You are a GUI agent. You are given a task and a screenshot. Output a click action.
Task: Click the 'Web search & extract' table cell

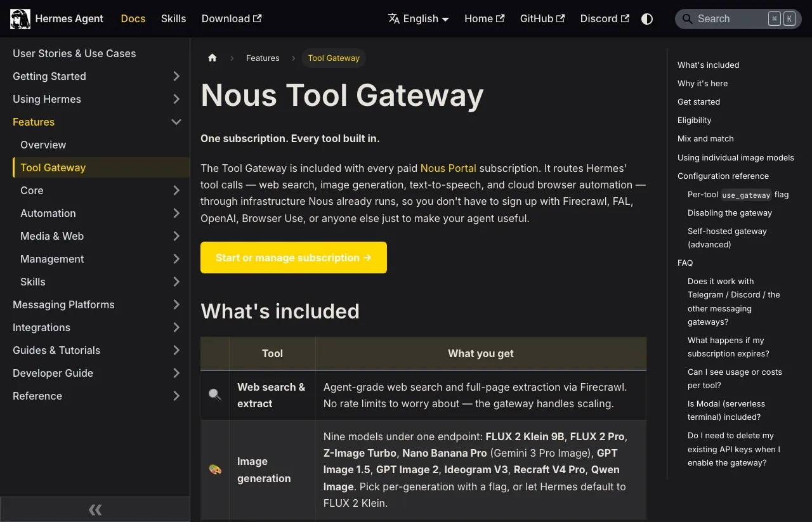pos(272,395)
